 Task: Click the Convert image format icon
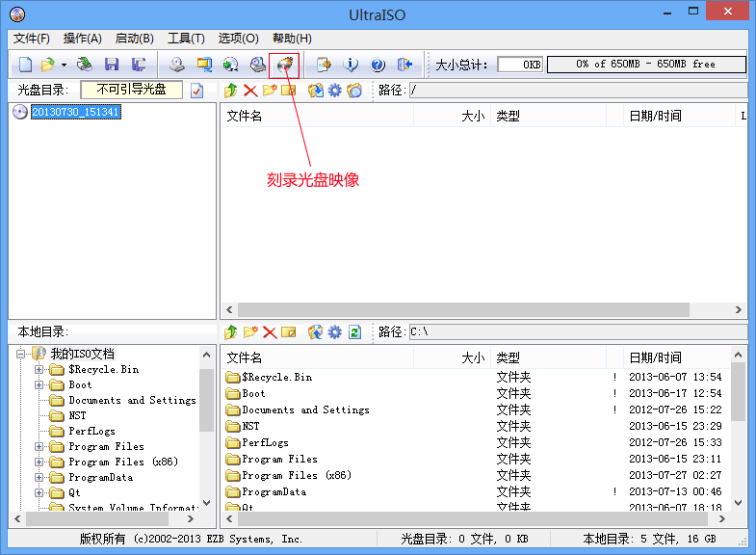coord(231,65)
